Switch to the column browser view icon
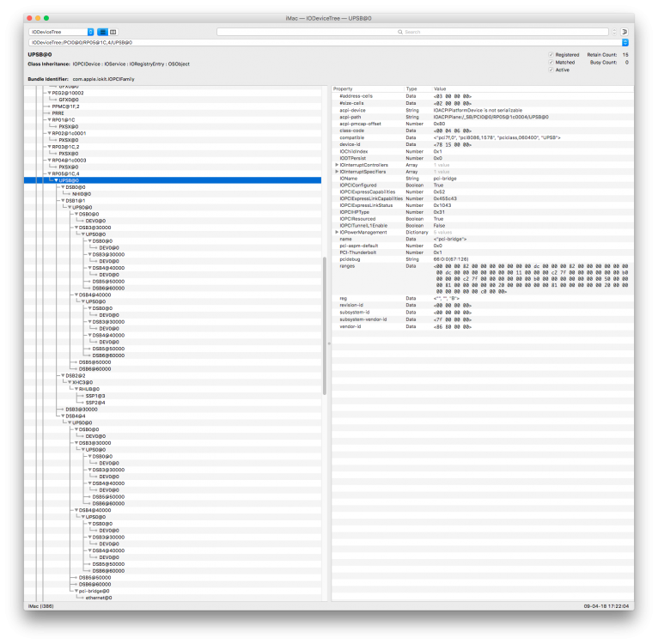 click(x=113, y=32)
